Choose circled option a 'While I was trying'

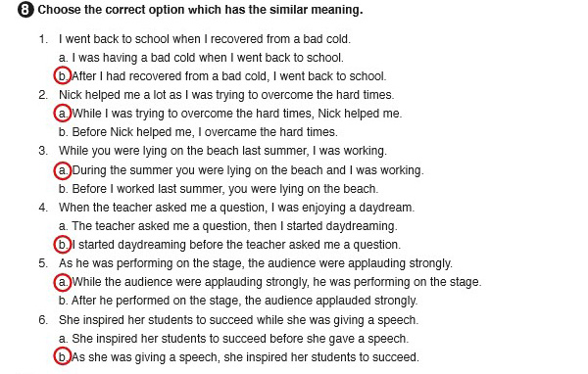(63, 114)
